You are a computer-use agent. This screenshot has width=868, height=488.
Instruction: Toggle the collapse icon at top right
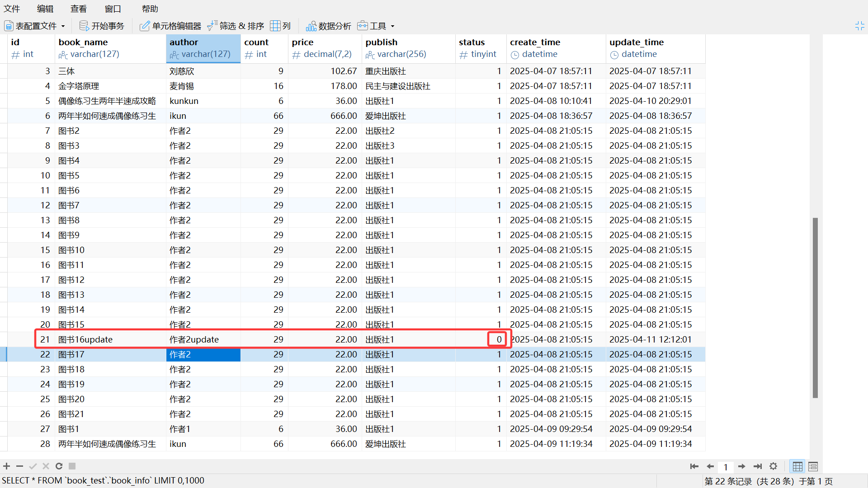point(859,26)
